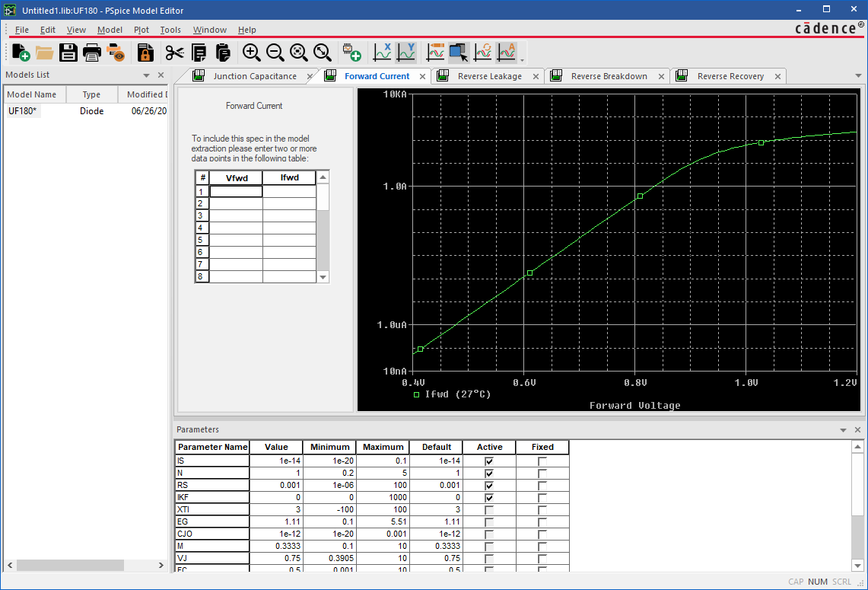Viewport: 868px width, 590px height.
Task: Click the Type column header
Action: (x=92, y=94)
